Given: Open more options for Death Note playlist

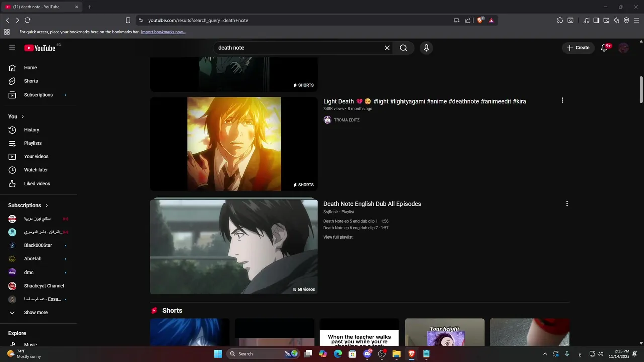Looking at the screenshot, I should point(567,204).
